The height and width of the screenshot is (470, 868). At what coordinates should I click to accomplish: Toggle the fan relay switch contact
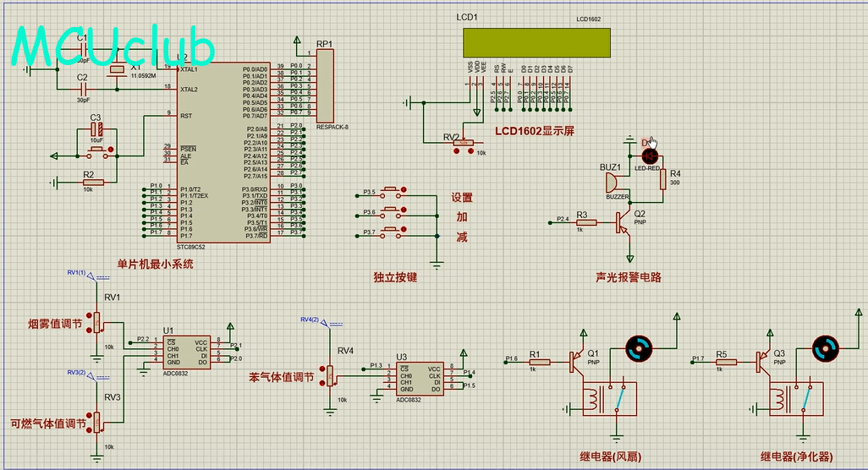pyautogui.click(x=620, y=397)
